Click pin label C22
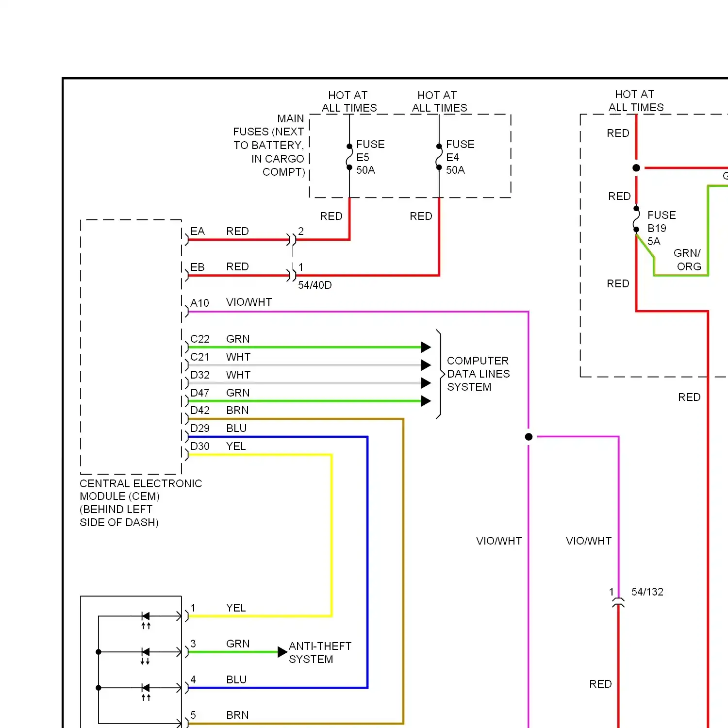Viewport: 728px width, 728px height. coord(200,339)
